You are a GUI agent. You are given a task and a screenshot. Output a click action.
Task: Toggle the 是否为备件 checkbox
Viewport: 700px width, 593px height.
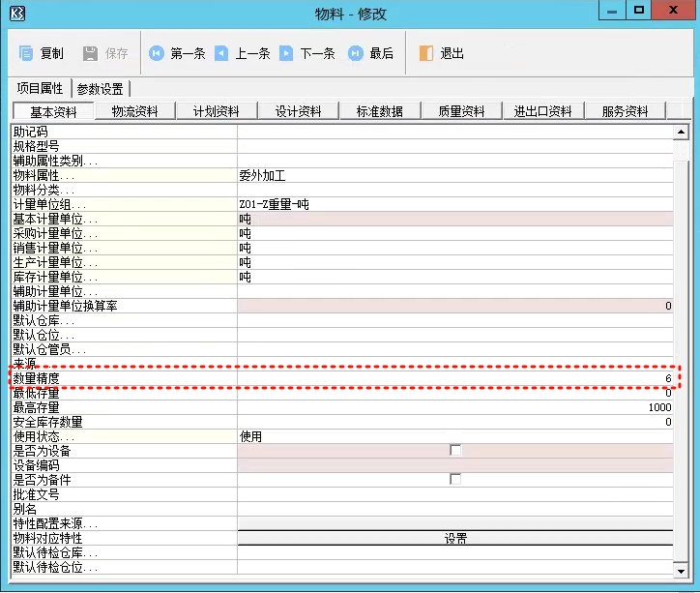455,479
